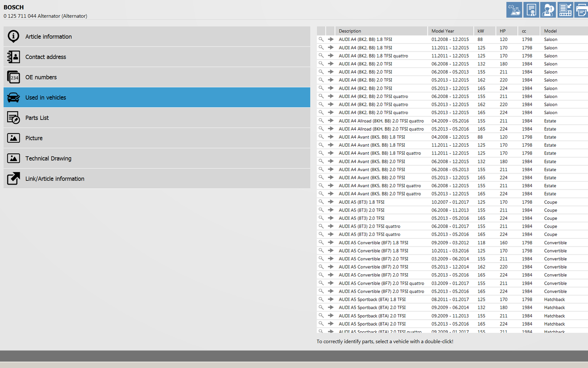The width and height of the screenshot is (588, 368).
Task: Click magnifier for A4 (8K2, B8) 1.8 TFSI quattro
Action: pyautogui.click(x=321, y=56)
